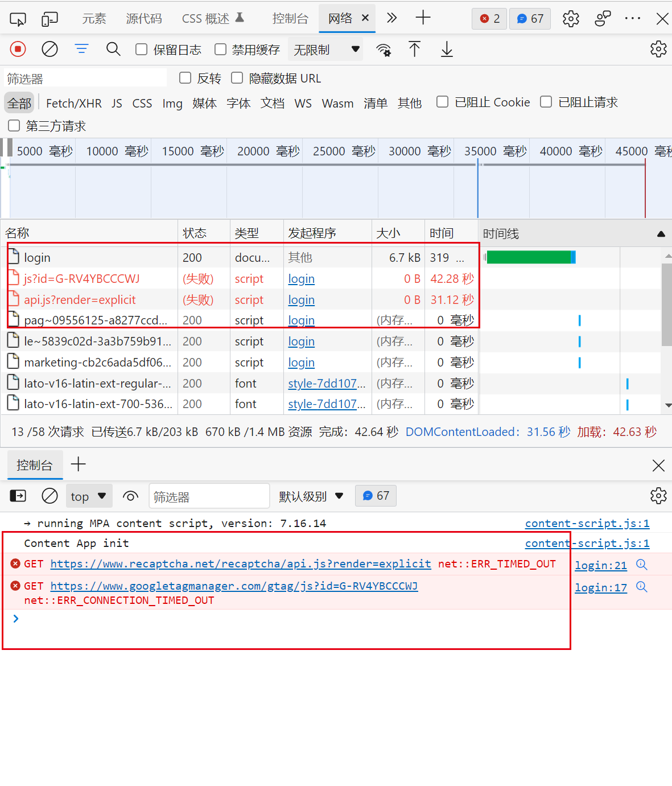Open live expression eye icon
Image resolution: width=672 pixels, height=786 pixels.
(130, 496)
